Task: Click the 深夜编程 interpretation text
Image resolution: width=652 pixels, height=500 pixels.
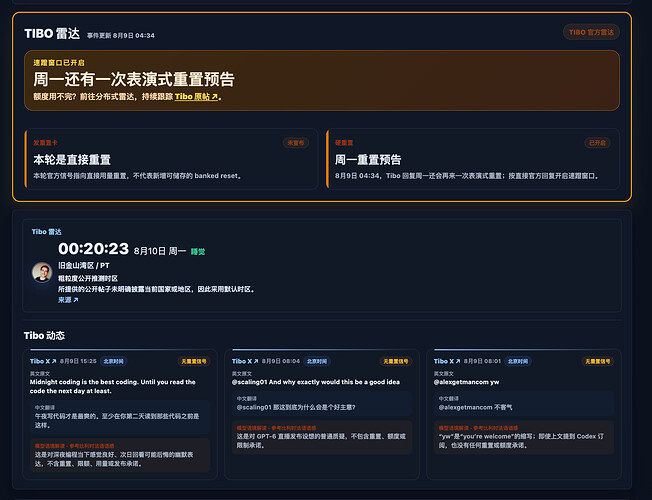Action: [x=114, y=459]
